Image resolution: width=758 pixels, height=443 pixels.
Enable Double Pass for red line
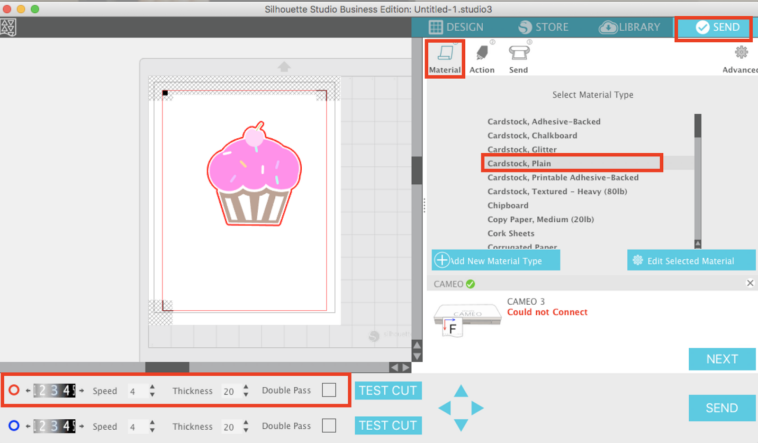point(328,391)
